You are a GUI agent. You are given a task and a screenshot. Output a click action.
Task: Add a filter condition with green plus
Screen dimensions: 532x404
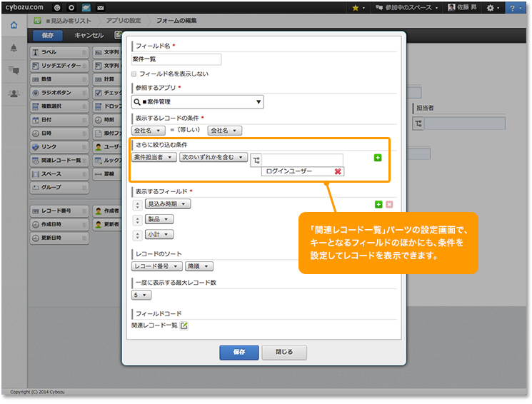378,158
